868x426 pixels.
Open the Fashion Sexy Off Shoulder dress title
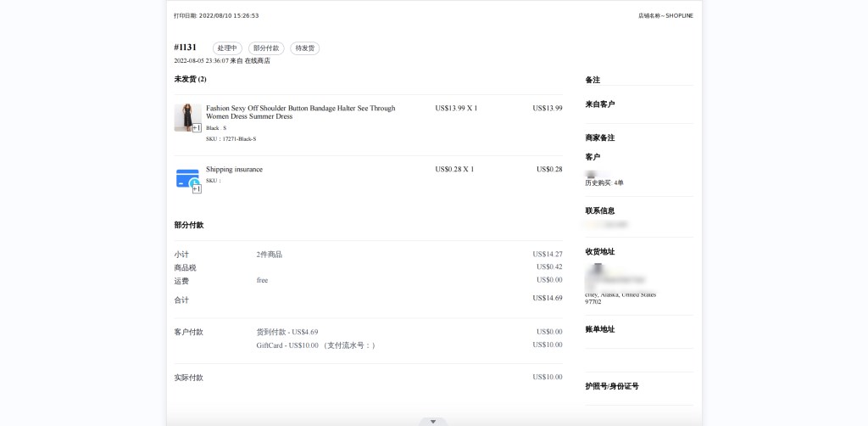(300, 112)
